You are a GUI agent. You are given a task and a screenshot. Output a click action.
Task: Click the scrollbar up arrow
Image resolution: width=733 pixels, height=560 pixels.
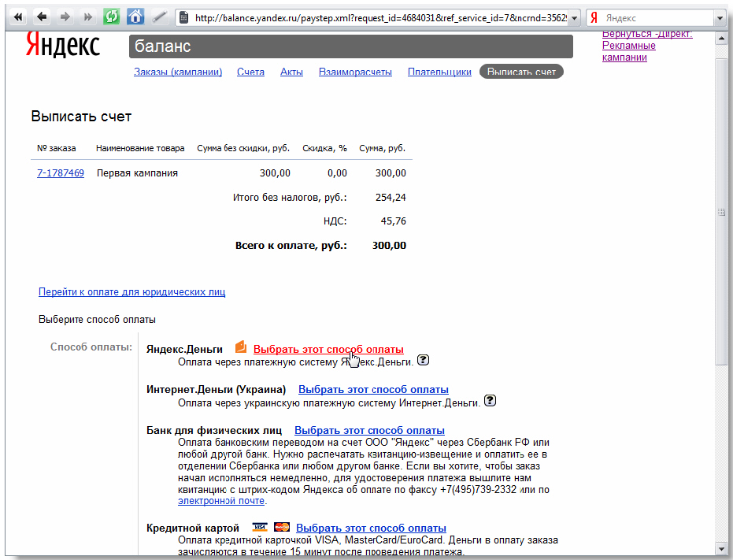[x=720, y=39]
